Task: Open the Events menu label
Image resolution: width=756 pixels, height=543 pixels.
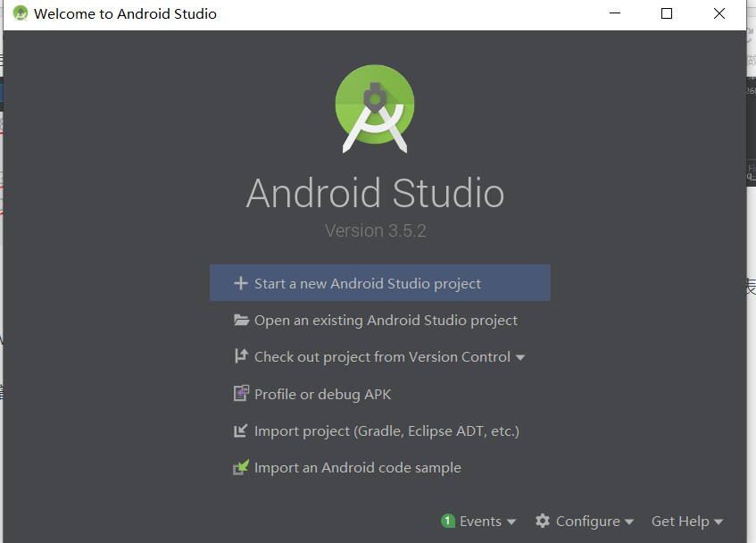Action: tap(481, 522)
